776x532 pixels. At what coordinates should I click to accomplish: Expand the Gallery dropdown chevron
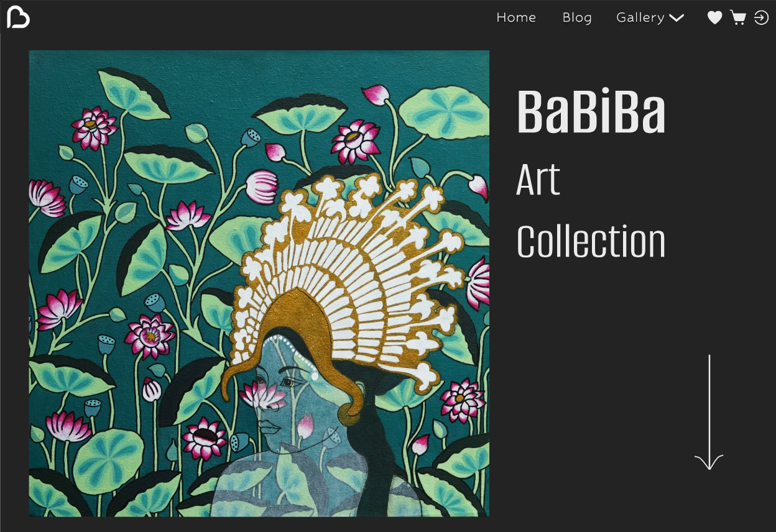(677, 19)
